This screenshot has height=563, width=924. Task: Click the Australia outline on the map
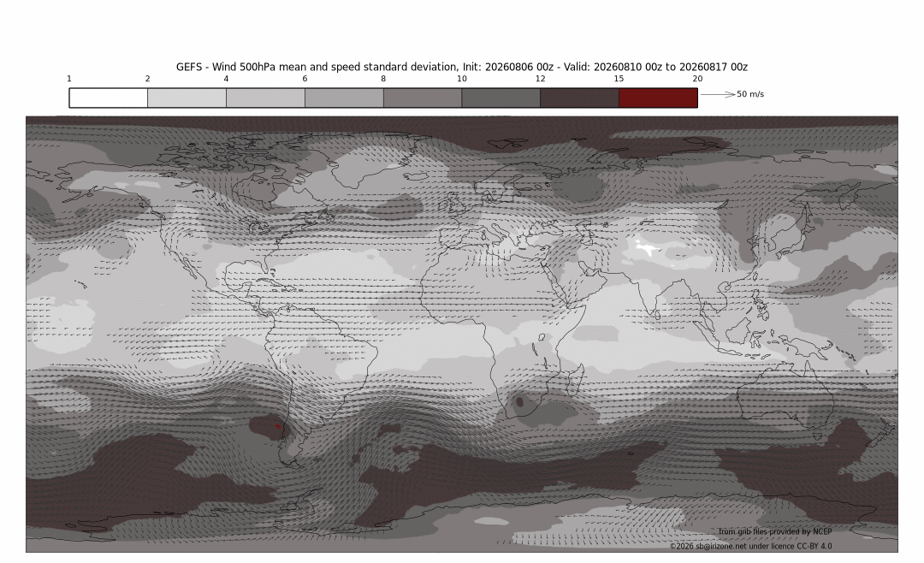pyautogui.click(x=785, y=400)
